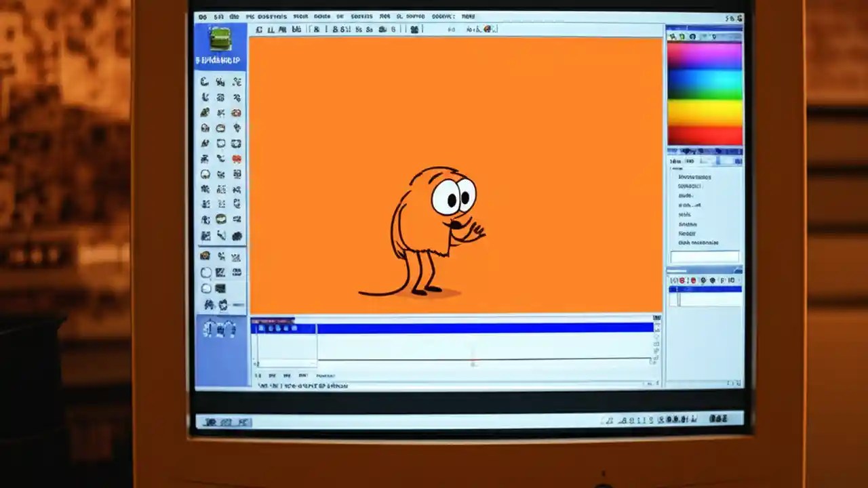Open the rightmost Help menu in the menu bar
This screenshot has width=868, height=488.
click(x=468, y=16)
